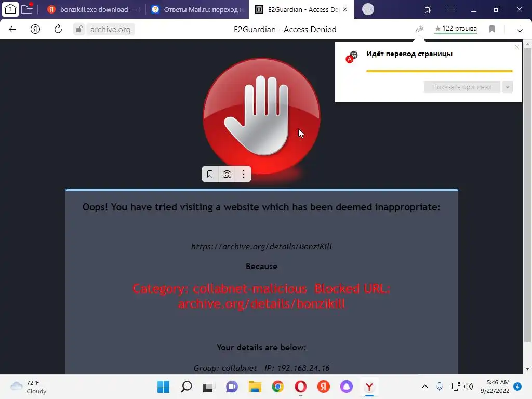Screen dimensions: 532x399
Task: Open the volume control in tray
Action: tap(469, 387)
